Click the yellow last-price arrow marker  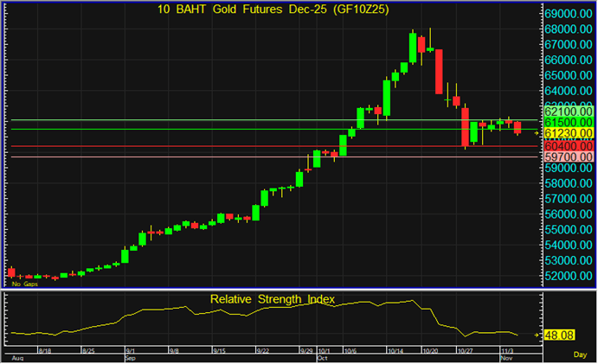coord(536,132)
